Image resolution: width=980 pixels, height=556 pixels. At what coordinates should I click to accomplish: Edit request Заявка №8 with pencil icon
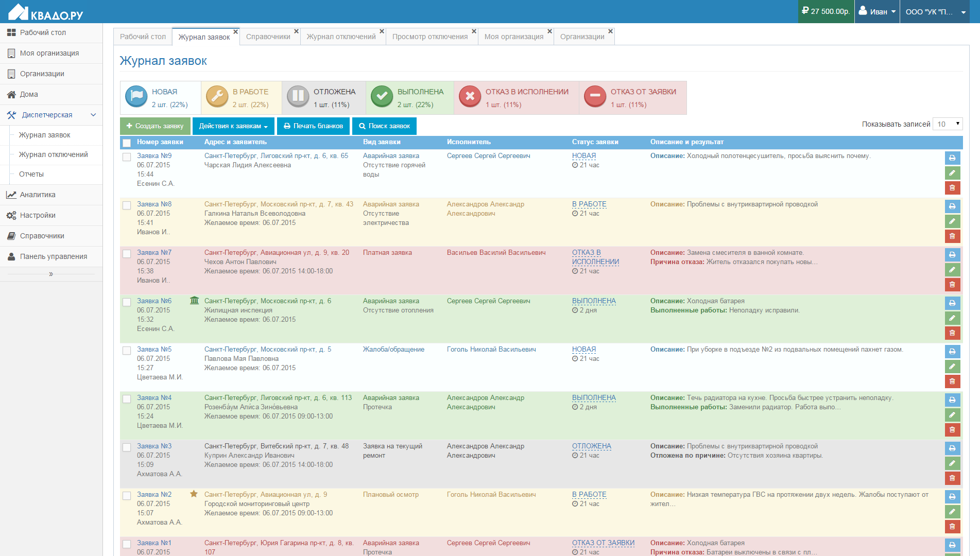point(952,221)
